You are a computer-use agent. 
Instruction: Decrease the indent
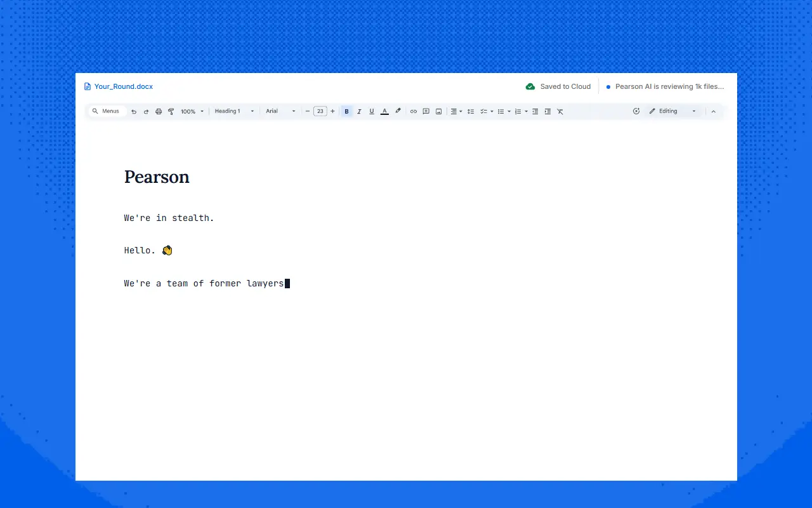tap(535, 111)
